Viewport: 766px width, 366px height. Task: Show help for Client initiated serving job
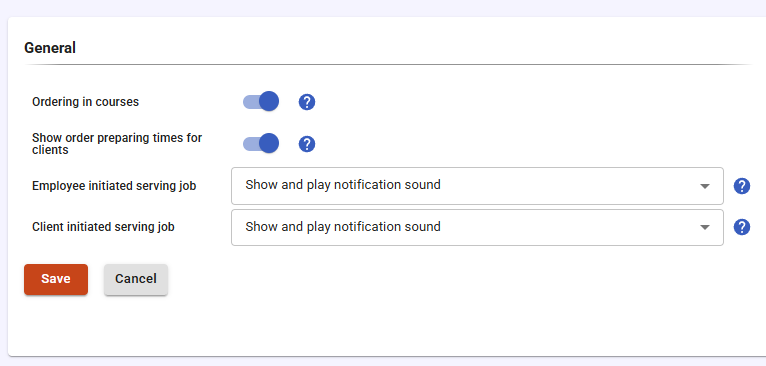point(742,227)
